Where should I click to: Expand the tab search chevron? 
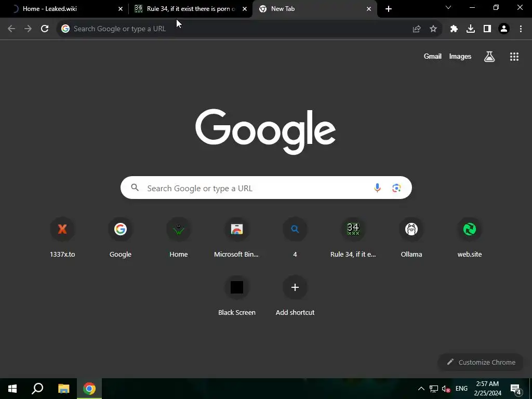pyautogui.click(x=448, y=7)
